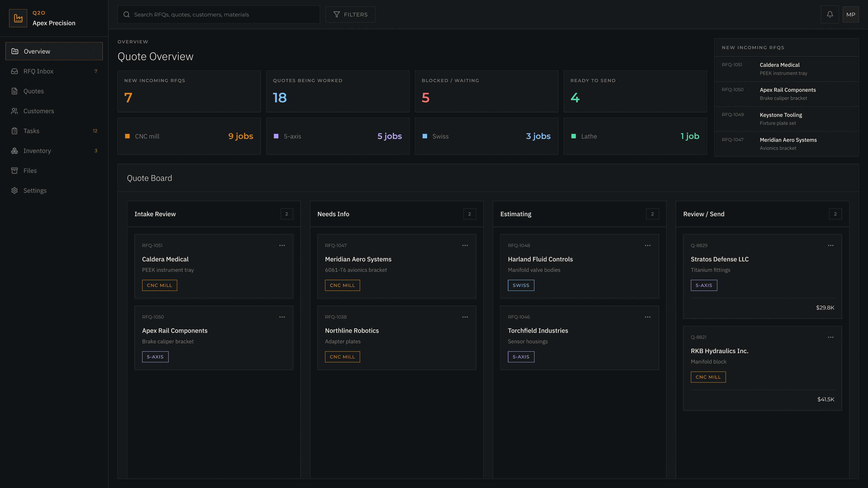Click the Stratos Defense LLC card title
Screen dimensions: 868x488
[x=719, y=259]
